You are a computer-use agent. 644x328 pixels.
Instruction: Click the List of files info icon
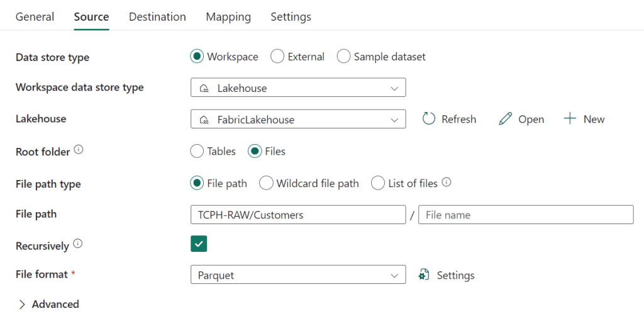click(447, 183)
